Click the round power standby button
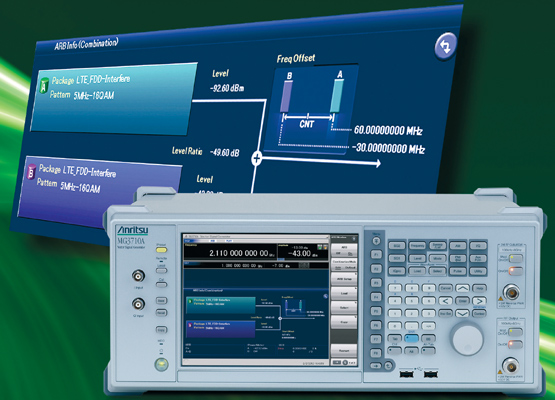The height and width of the screenshot is (400, 555). point(161,365)
